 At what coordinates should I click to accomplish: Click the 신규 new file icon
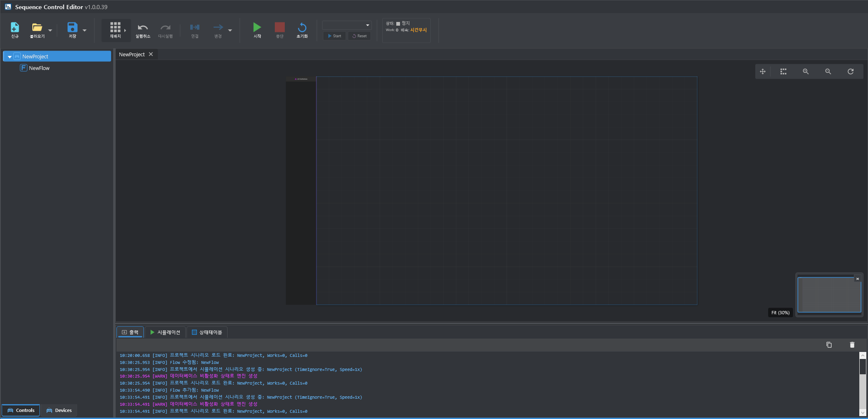click(15, 28)
